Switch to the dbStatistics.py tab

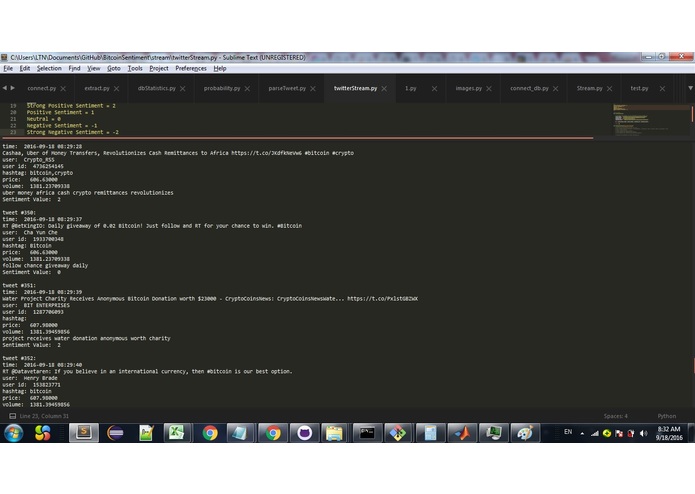tap(156, 88)
